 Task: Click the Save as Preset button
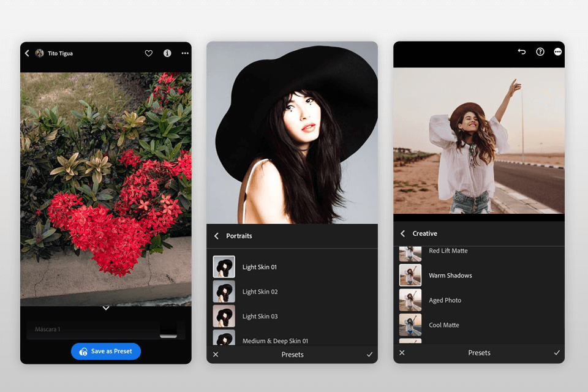[106, 352]
